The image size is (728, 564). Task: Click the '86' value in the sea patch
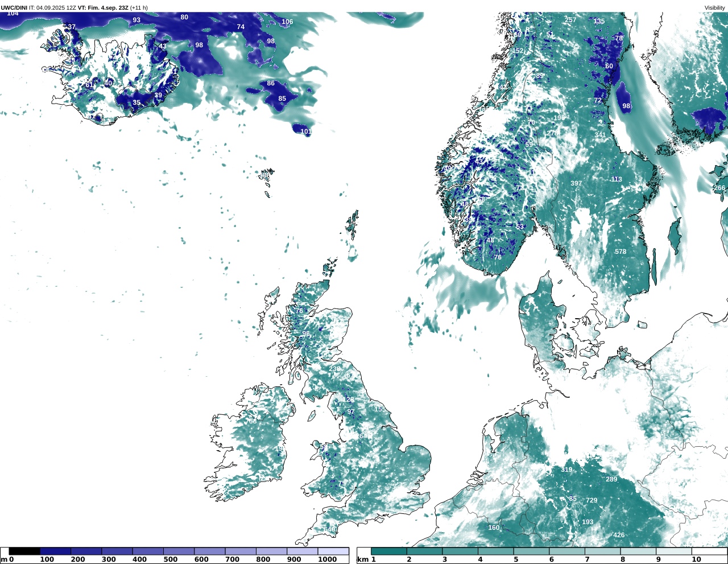pos(271,83)
